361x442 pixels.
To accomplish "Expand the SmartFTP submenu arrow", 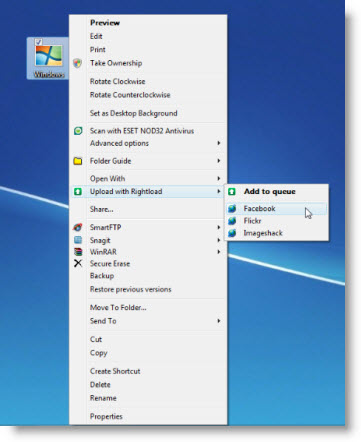I will [x=219, y=227].
